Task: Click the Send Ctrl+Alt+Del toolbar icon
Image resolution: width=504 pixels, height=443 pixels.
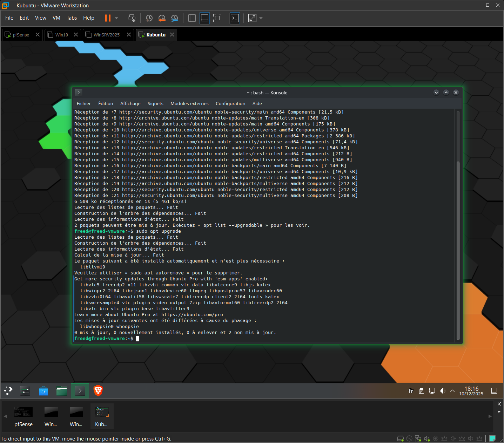Action: click(x=132, y=18)
